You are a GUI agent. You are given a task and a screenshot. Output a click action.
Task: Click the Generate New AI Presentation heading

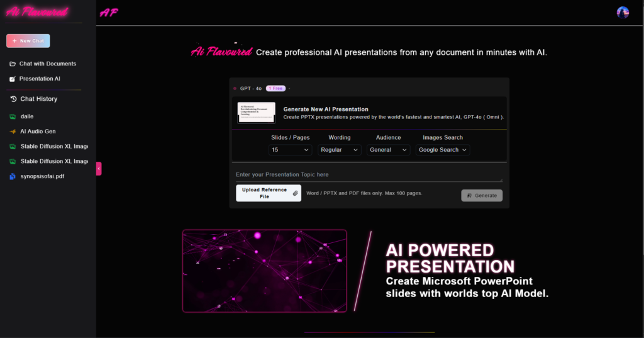[326, 110]
